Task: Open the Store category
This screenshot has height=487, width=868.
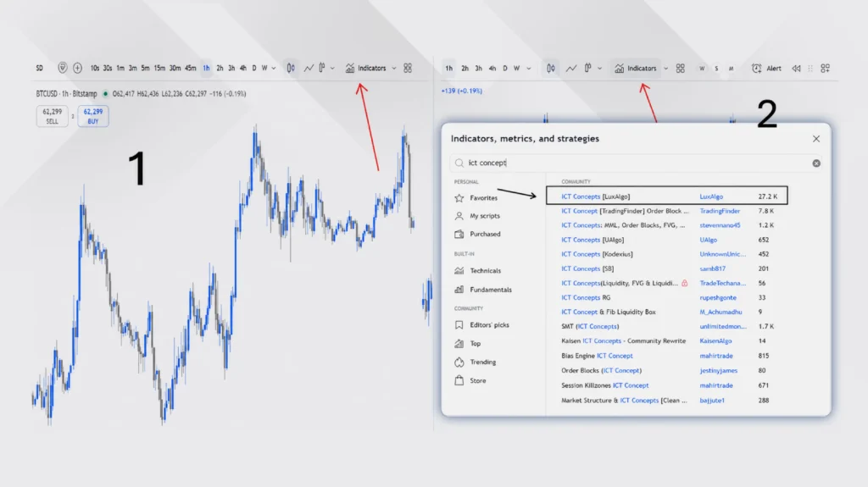Action: point(470,381)
